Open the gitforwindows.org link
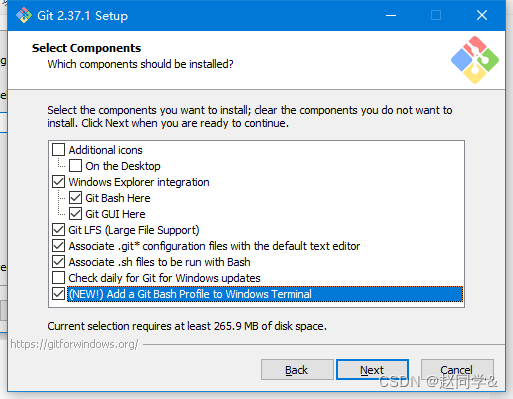This screenshot has width=513, height=399. point(74,344)
